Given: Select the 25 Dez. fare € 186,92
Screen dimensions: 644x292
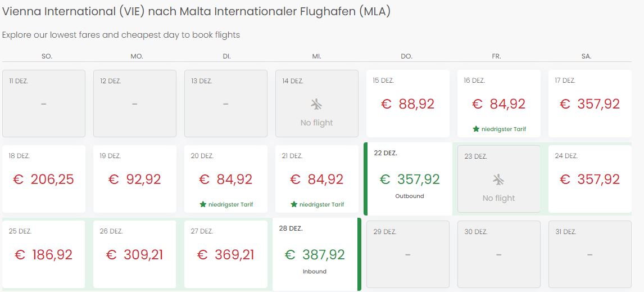Looking at the screenshot, I should coord(43,254).
